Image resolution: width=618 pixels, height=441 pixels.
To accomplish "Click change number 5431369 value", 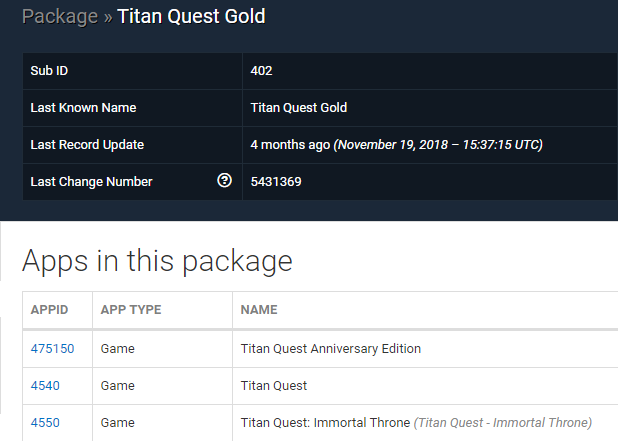I will (276, 182).
